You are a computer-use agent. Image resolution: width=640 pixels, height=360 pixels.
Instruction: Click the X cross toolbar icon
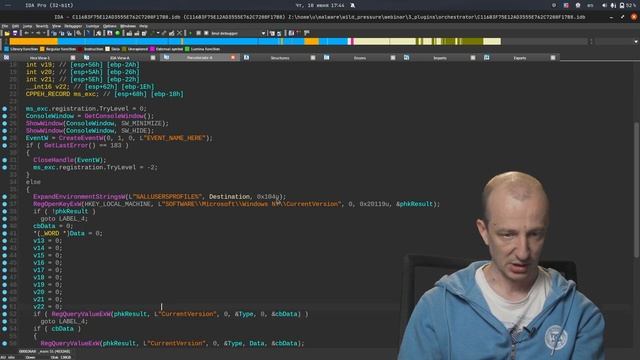tap(180, 33)
